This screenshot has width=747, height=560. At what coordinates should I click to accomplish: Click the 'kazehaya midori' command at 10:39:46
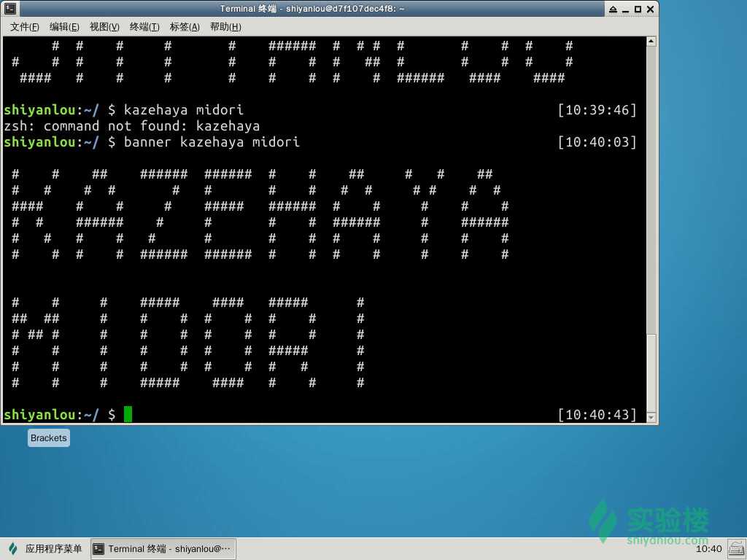(184, 110)
